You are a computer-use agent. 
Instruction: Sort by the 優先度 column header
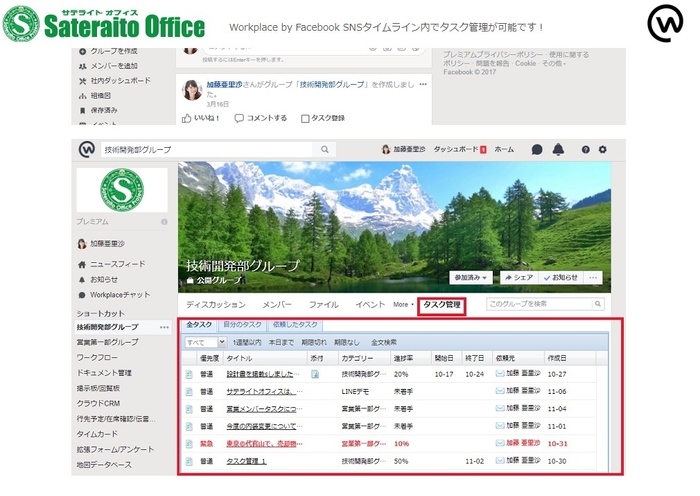(x=210, y=358)
